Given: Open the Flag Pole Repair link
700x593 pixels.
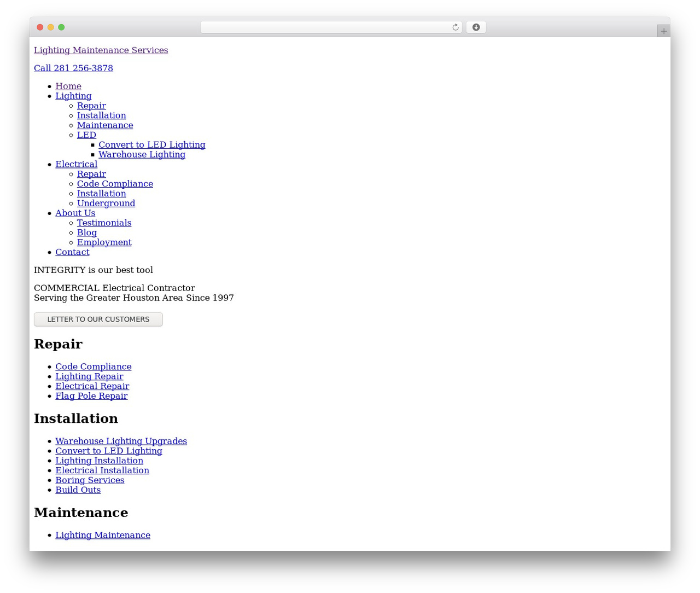Looking at the screenshot, I should (91, 396).
